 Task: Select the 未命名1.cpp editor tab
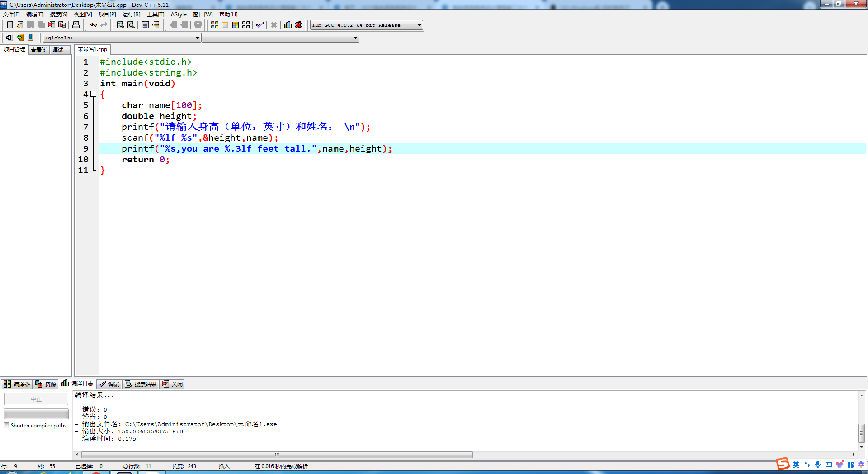point(92,49)
